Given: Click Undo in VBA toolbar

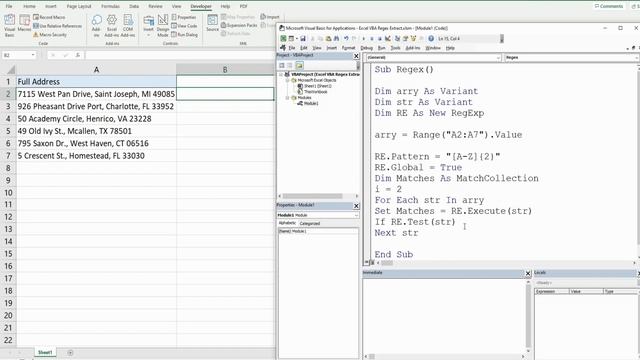Looking at the screenshot, I should click(x=346, y=38).
